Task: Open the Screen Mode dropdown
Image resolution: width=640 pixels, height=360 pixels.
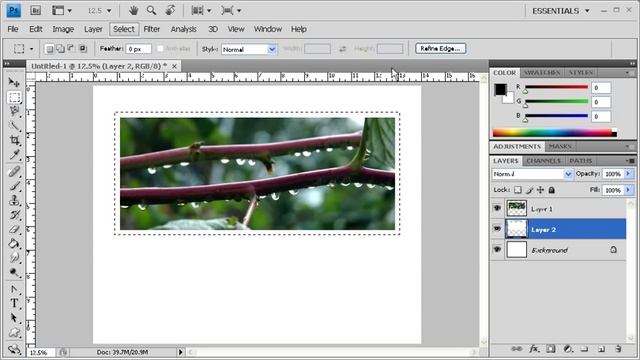Action: [231, 11]
